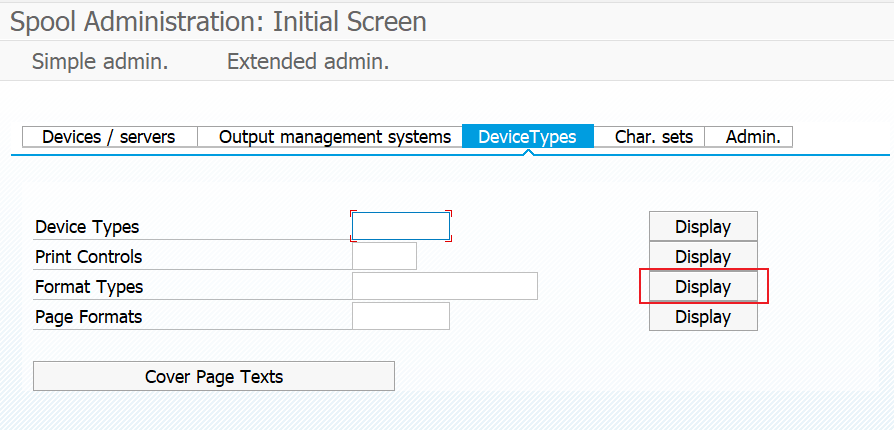Click the Spool Administration: Initial Screen title
Image resolution: width=894 pixels, height=430 pixels.
pyautogui.click(x=218, y=22)
